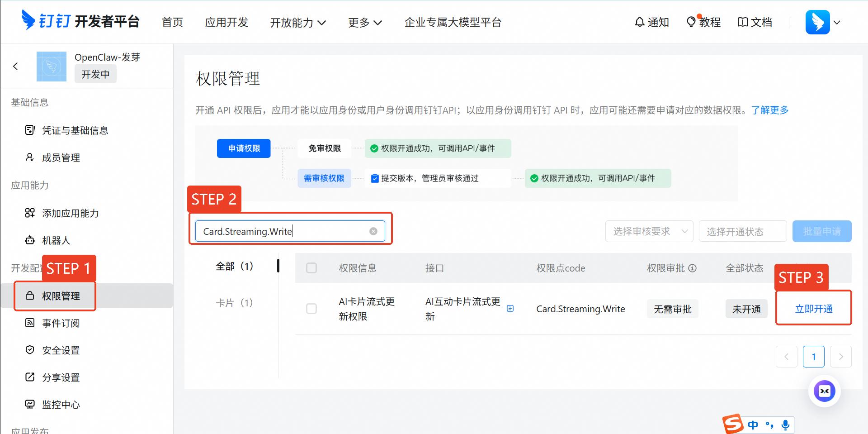Open the 选择审核要求 dropdown
Screen dimensions: 868x434
click(x=649, y=231)
